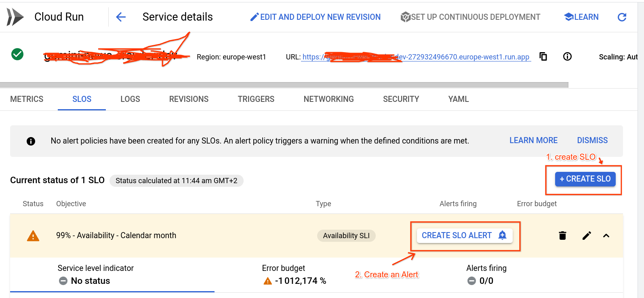Open the Metrics tab

pos(27,99)
